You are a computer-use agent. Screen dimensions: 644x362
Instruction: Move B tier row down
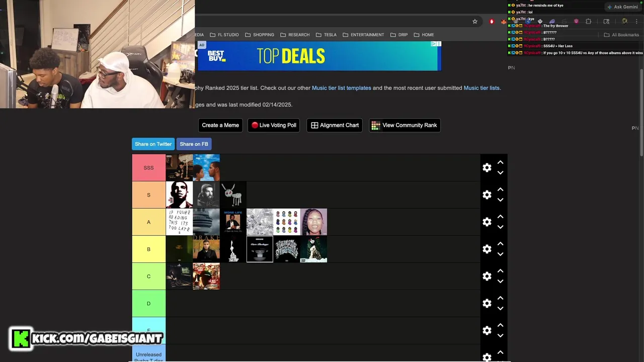tap(500, 254)
